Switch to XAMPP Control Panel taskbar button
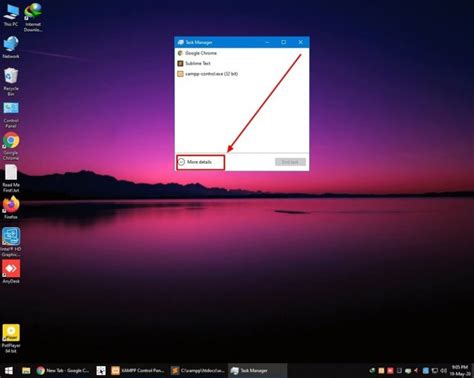The image size is (474, 378). [x=138, y=370]
